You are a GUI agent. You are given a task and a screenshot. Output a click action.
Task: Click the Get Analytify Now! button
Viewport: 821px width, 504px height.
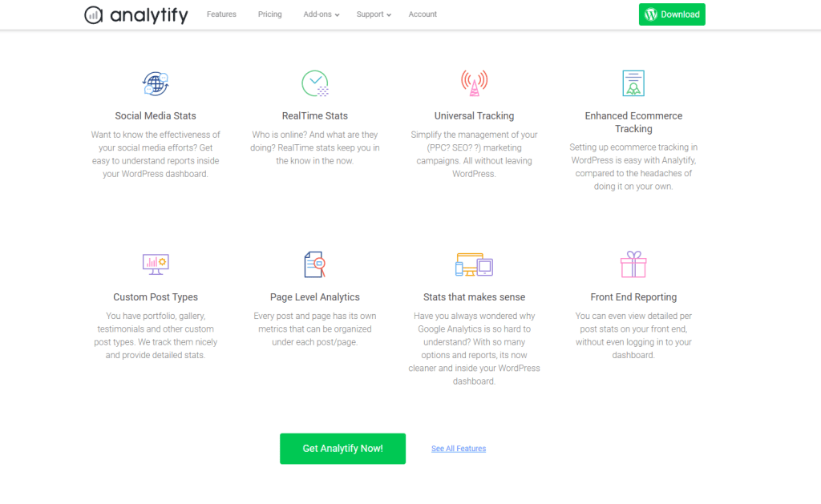[343, 449]
